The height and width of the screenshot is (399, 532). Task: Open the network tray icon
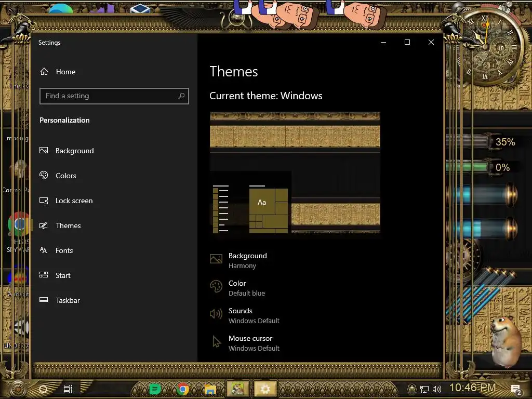424,389
